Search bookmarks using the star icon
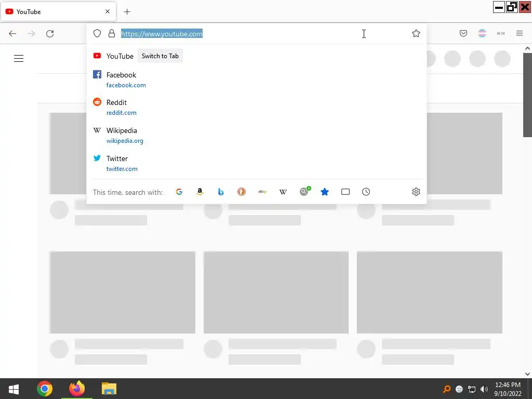Viewport: 532px width, 399px height. (x=325, y=192)
